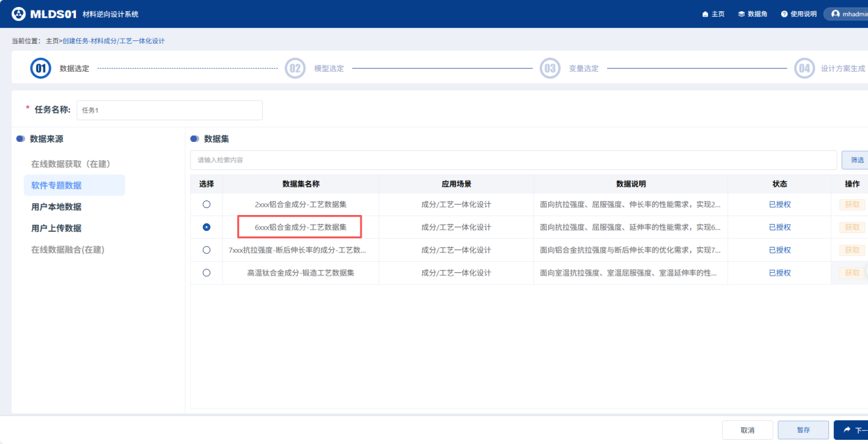Select radio for 高温钛合金成分-锻造工艺数据集

tap(207, 273)
